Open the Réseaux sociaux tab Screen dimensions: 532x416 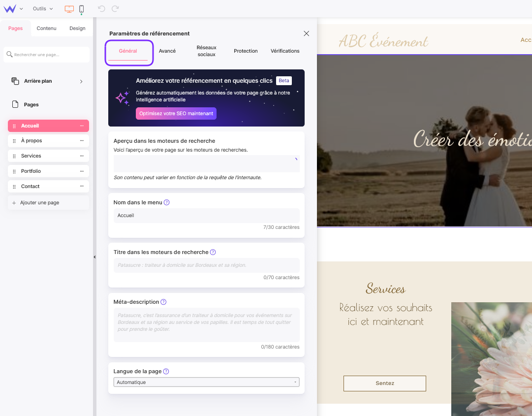click(206, 51)
